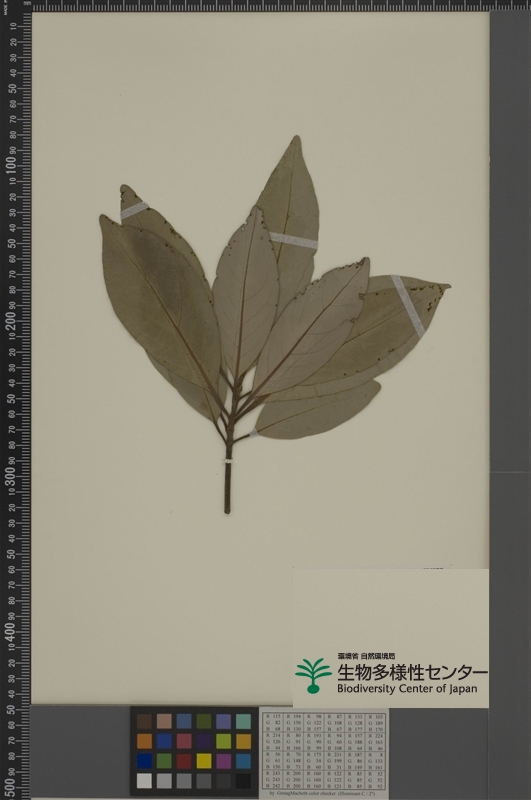Click the small white tape on the stem

[x=228, y=461]
